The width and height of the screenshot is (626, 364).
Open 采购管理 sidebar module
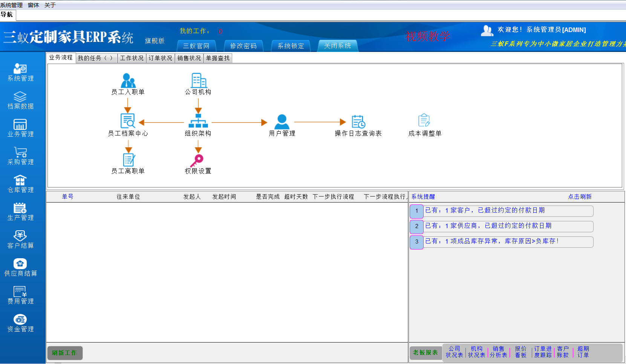tap(20, 156)
